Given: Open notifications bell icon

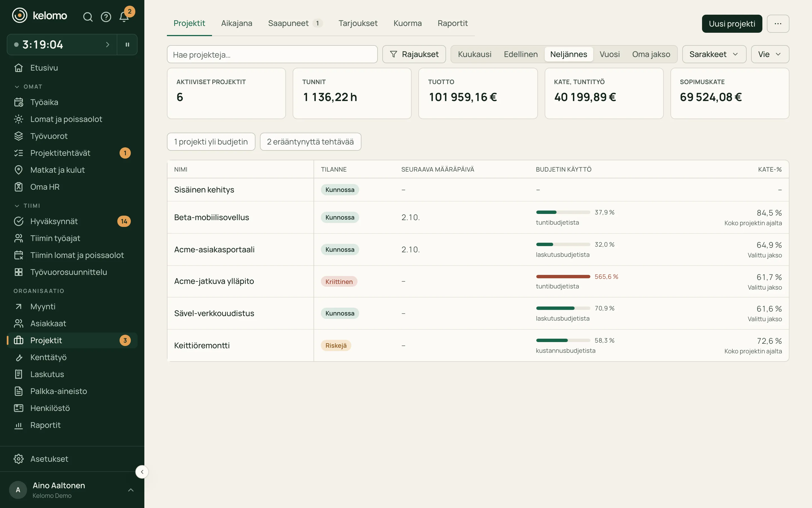Looking at the screenshot, I should click(124, 17).
